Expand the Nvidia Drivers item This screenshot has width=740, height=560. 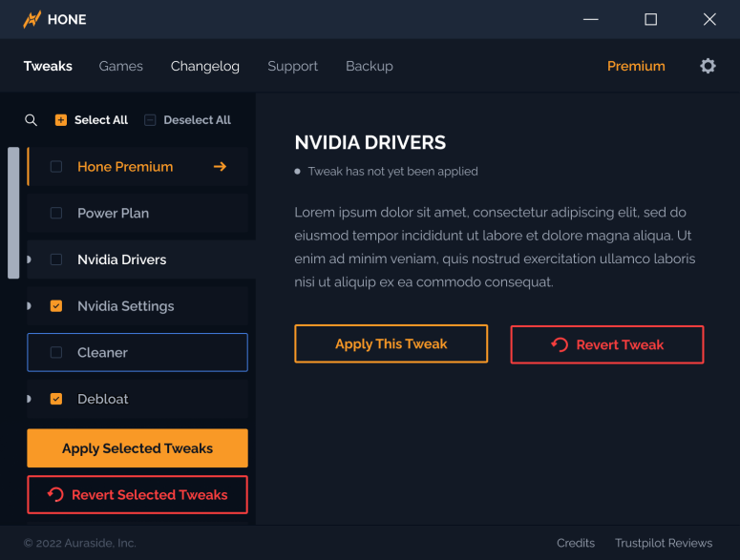click(30, 259)
